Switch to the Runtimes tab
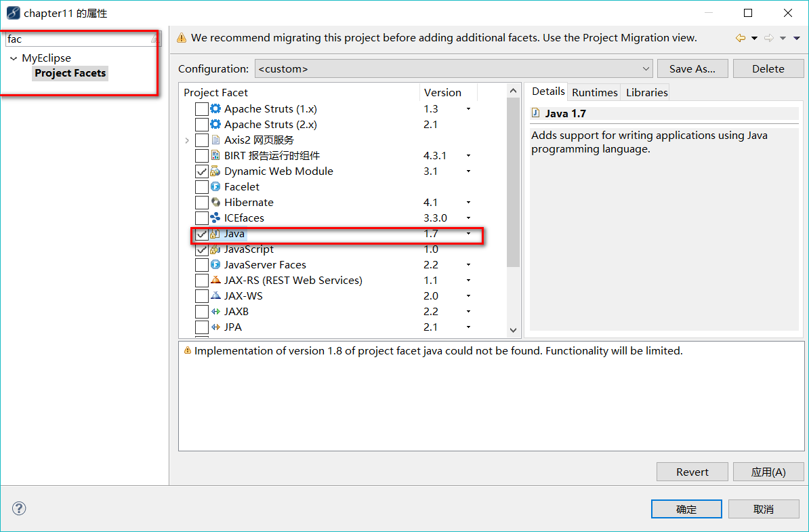The height and width of the screenshot is (532, 809). pos(594,92)
